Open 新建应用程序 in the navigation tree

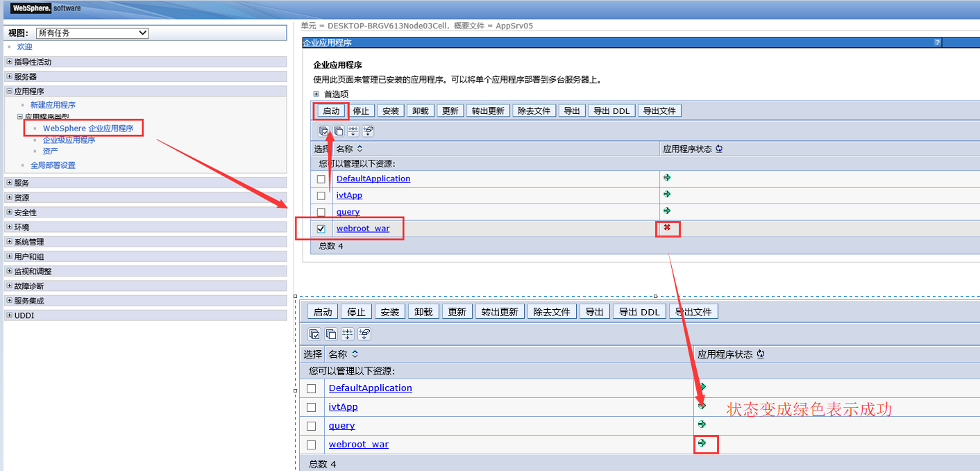click(x=53, y=105)
